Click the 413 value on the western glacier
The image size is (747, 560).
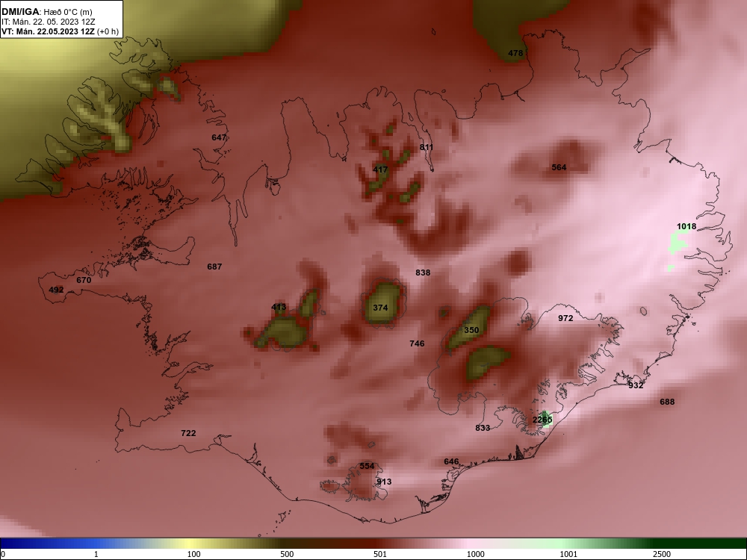[x=279, y=307]
